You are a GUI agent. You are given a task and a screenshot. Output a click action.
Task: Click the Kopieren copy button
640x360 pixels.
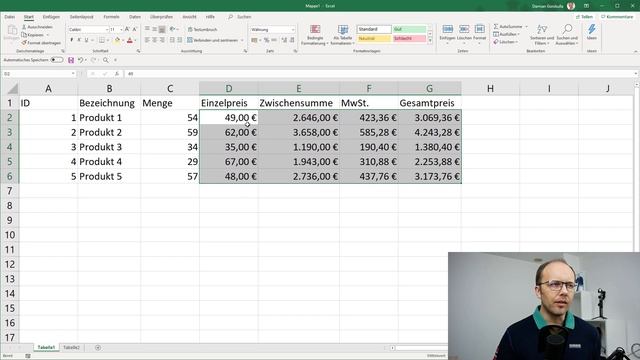coord(33,35)
